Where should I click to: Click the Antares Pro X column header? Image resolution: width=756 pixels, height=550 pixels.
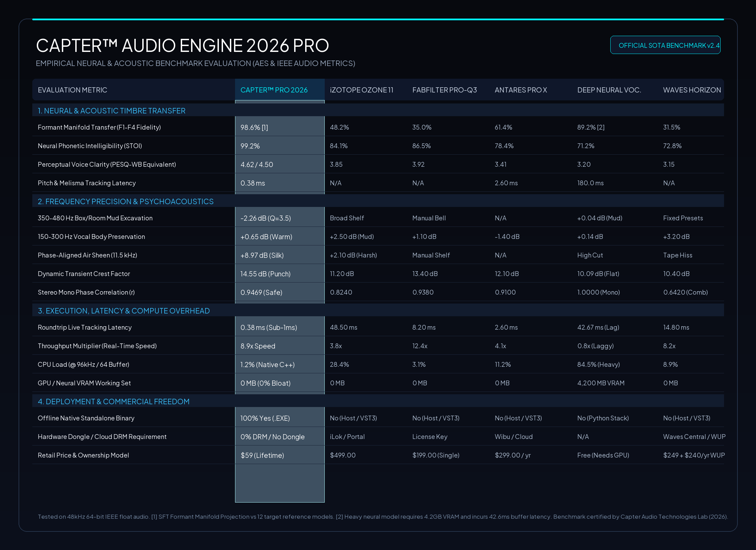[521, 90]
